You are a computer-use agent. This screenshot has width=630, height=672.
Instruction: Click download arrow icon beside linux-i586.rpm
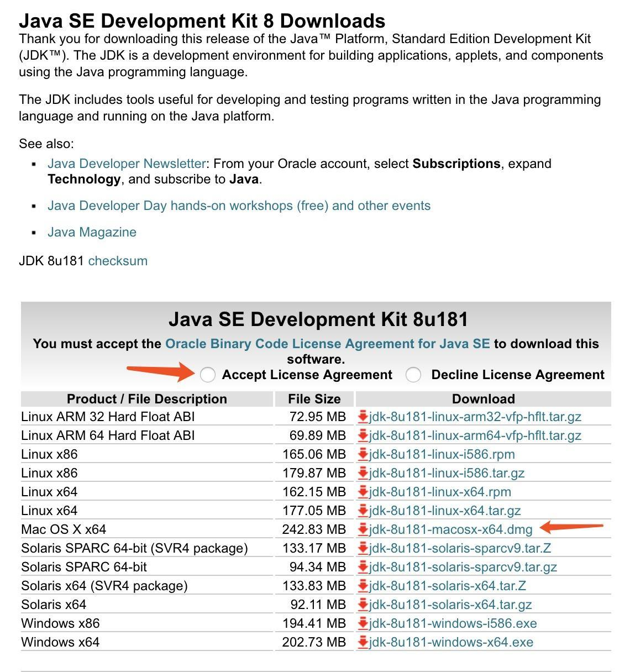coord(363,454)
